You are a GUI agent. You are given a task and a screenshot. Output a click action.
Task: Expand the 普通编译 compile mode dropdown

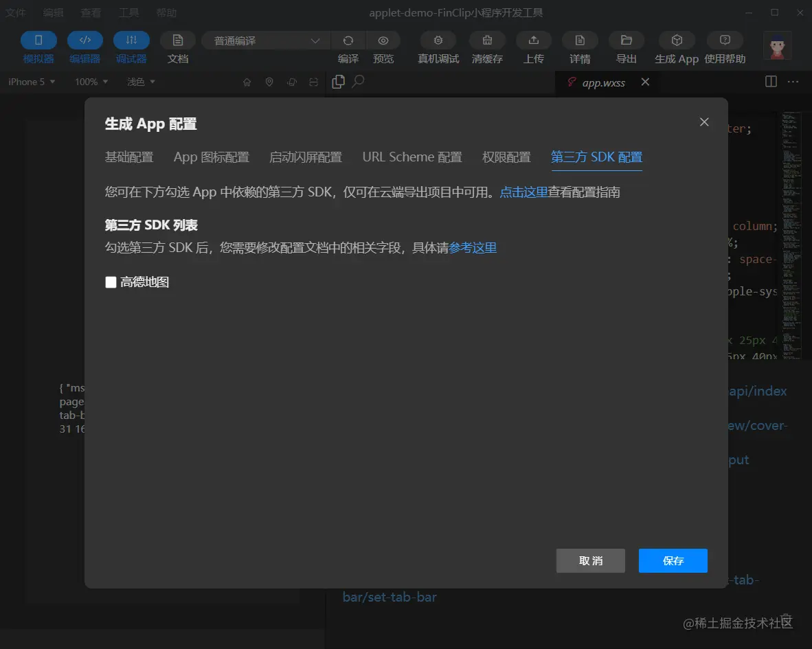pyautogui.click(x=267, y=41)
